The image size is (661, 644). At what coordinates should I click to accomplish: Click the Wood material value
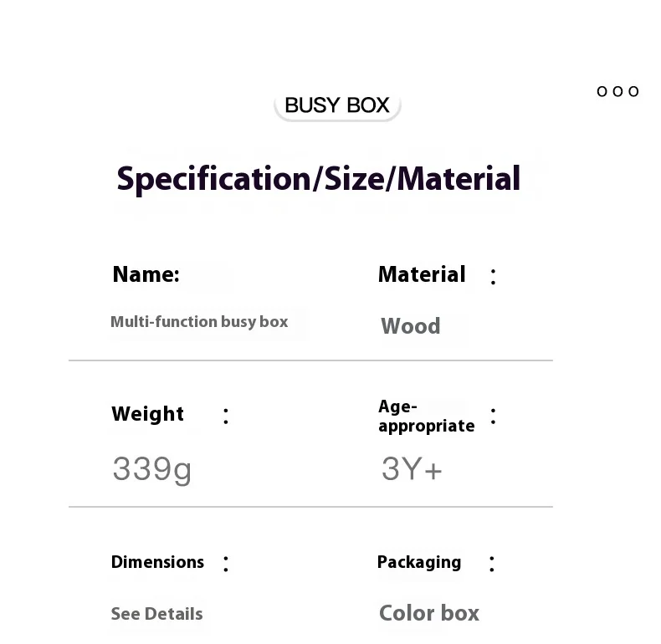411,326
